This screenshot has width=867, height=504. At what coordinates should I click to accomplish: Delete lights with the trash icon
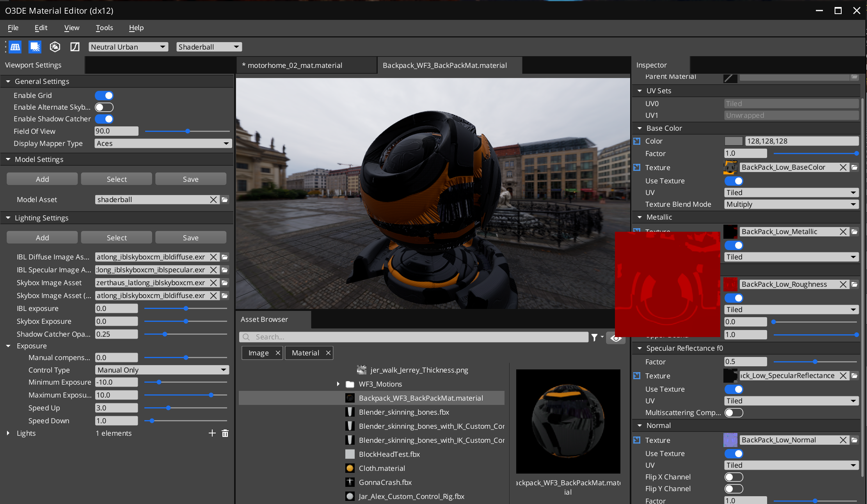[x=225, y=433]
